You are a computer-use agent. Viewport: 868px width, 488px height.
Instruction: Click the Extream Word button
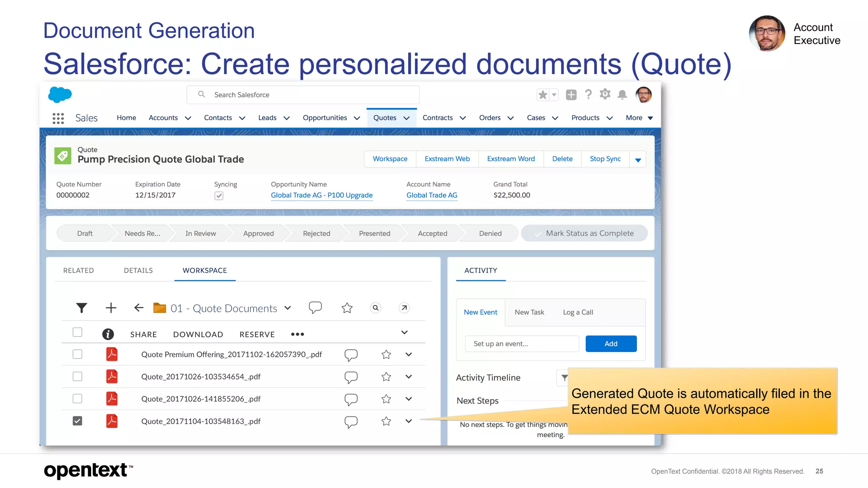tap(511, 159)
